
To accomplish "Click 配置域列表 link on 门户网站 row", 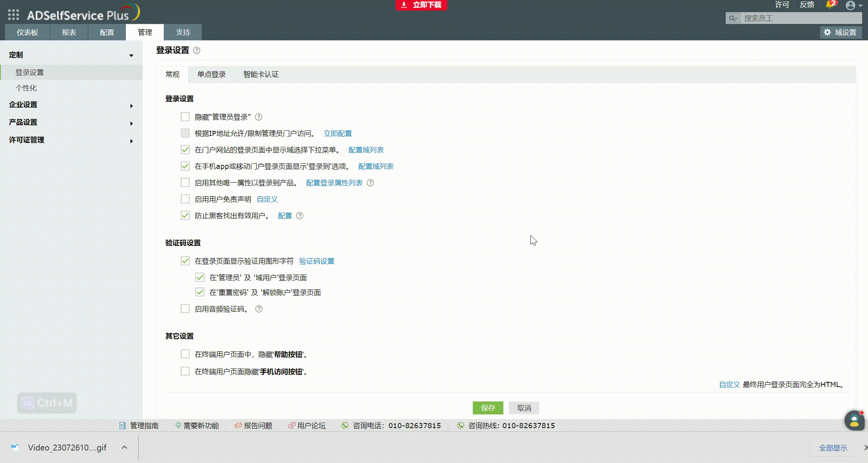I will pos(366,150).
